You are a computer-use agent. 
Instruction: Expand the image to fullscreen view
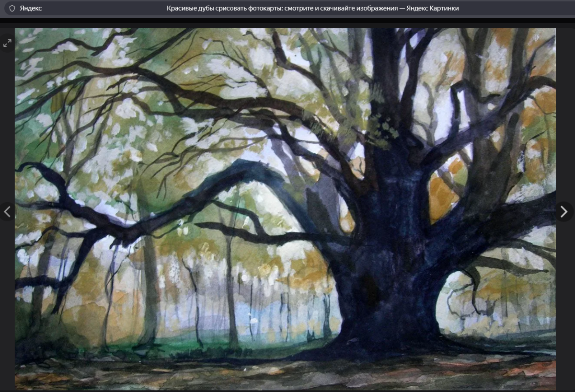coord(7,44)
